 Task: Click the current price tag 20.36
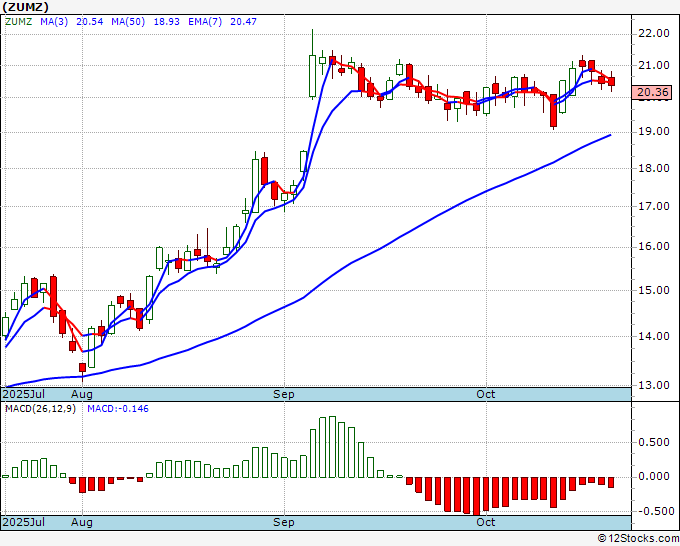(653, 92)
